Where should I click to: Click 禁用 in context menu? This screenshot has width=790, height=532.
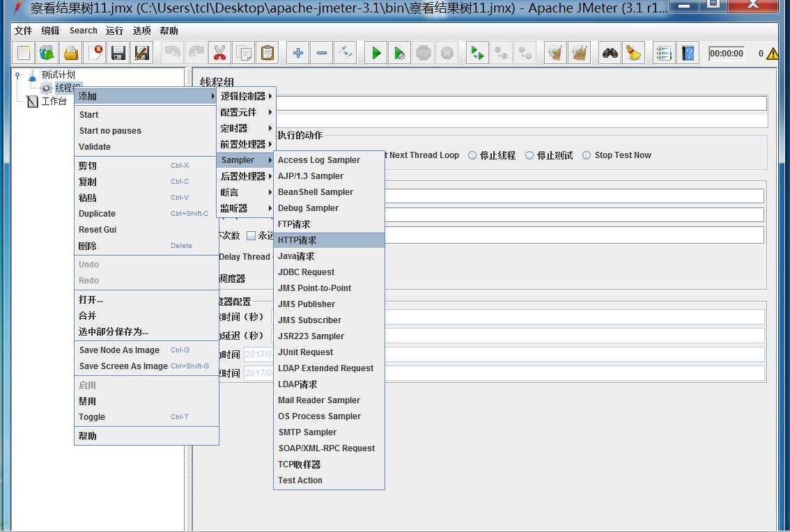pos(146,402)
